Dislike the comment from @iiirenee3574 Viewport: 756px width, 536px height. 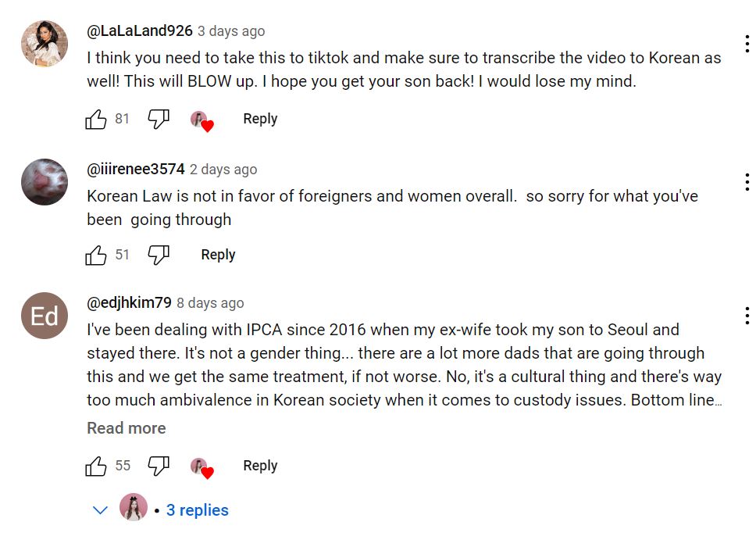[158, 255]
